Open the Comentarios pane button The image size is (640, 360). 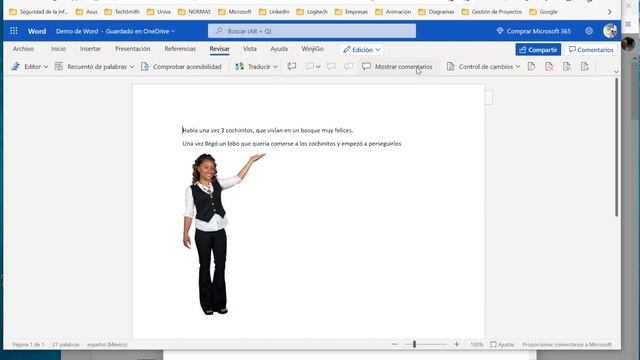tap(591, 50)
